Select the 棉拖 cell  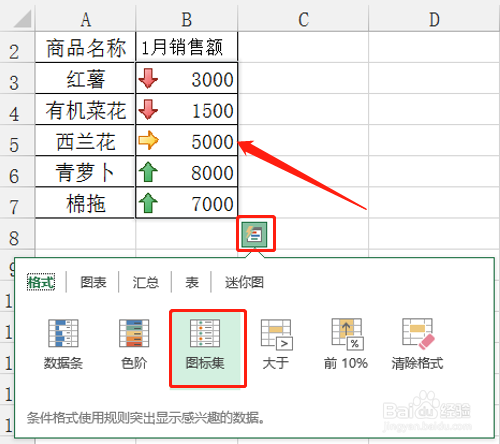[85, 203]
